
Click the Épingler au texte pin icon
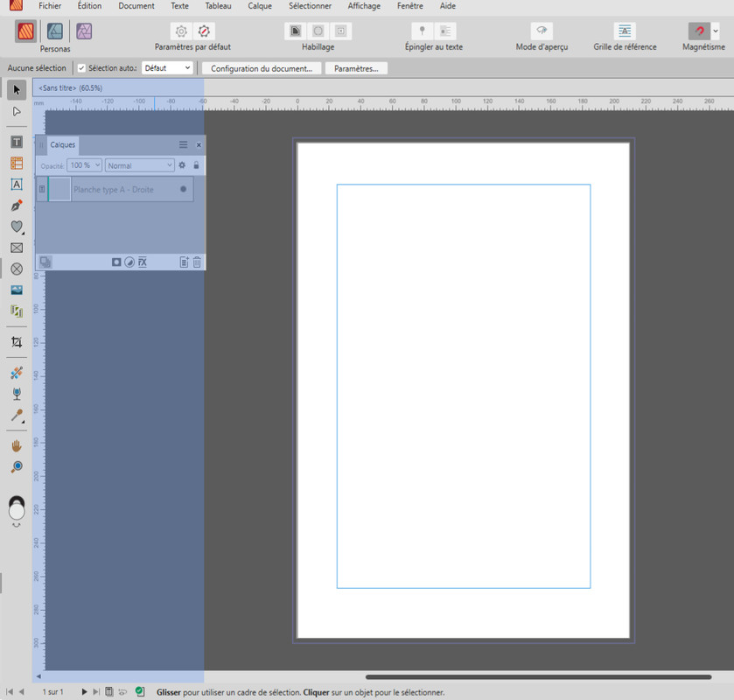click(422, 31)
